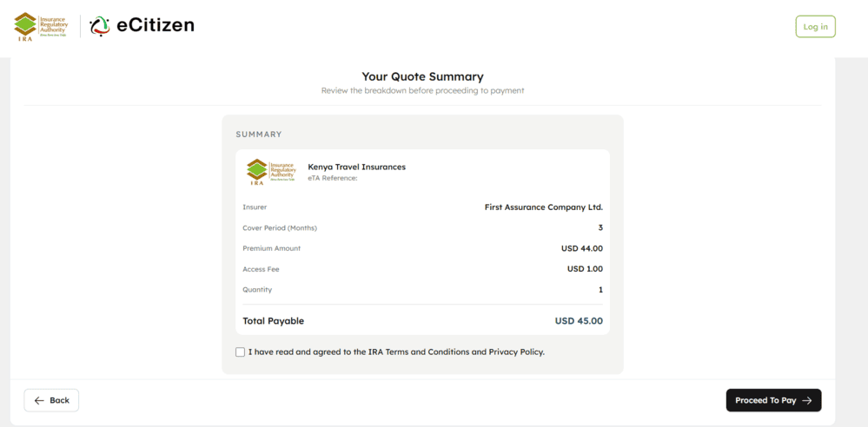Click the Proceed To Pay button
This screenshot has width=868, height=427.
(773, 400)
